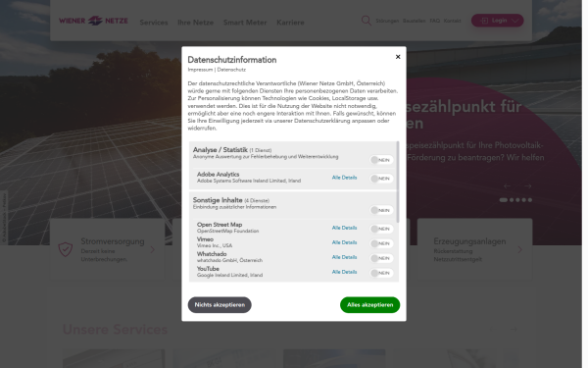Click the Erzeugungsanlagen card chevron
Image resolution: width=588 pixels, height=368 pixels.
click(519, 249)
